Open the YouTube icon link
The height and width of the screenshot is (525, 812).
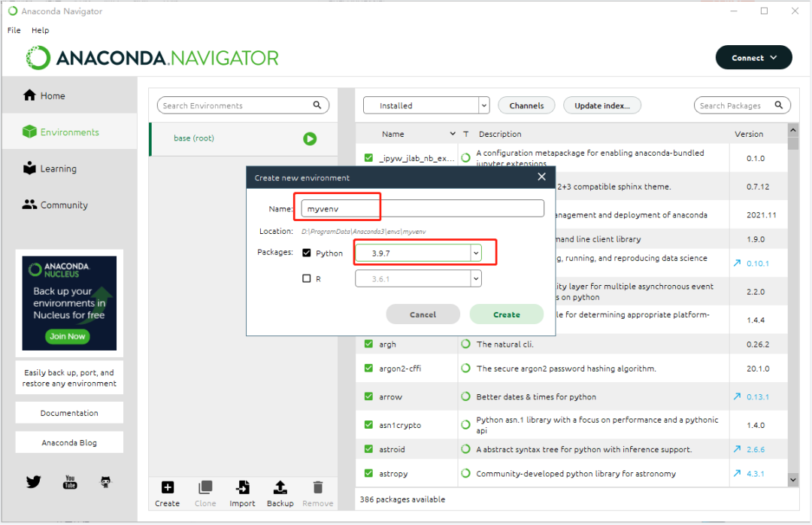[x=70, y=482]
